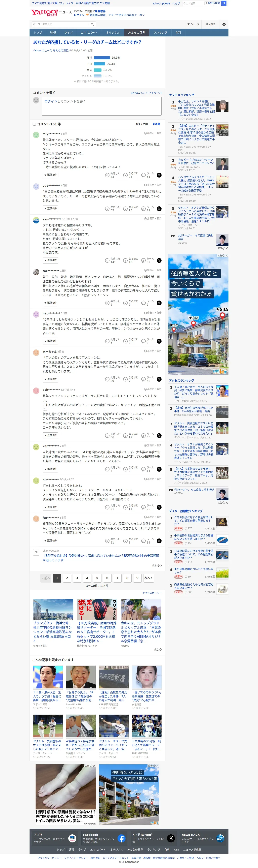
Task: Expand 返信0件 on yg2******** comment
Action: [50, 209]
